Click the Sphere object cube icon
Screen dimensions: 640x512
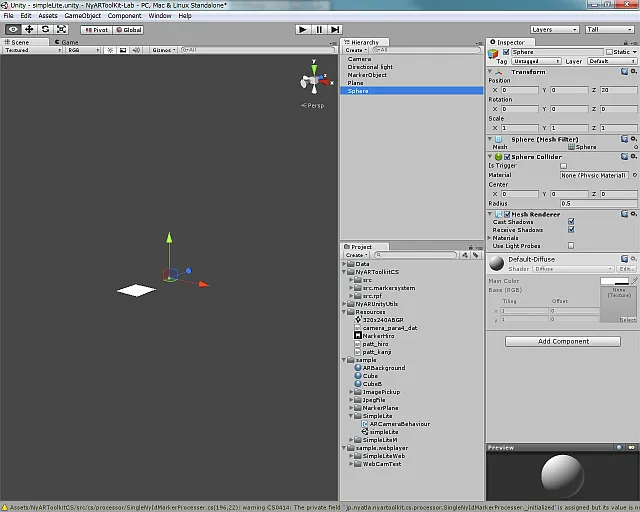[x=493, y=54]
